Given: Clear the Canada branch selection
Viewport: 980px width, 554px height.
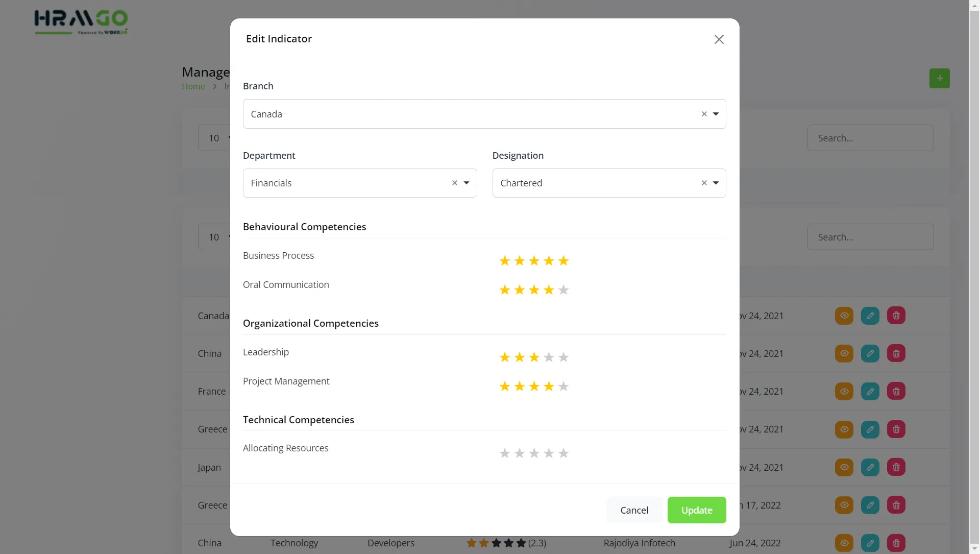Looking at the screenshot, I should [x=704, y=114].
